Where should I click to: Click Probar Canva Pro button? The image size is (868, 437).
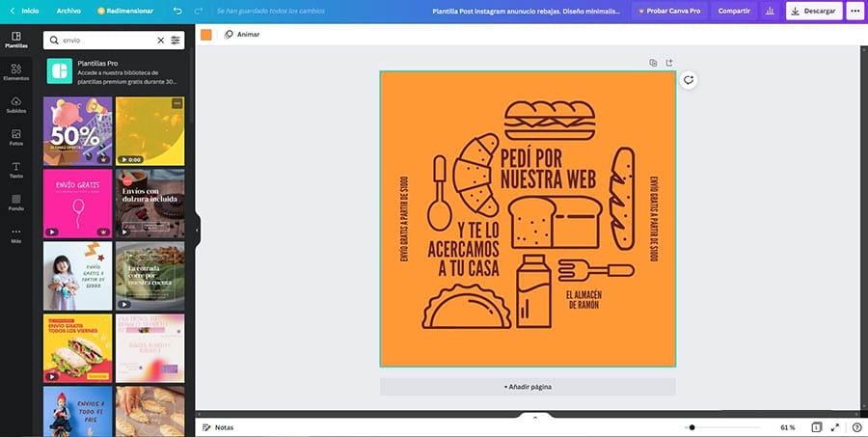pos(669,11)
